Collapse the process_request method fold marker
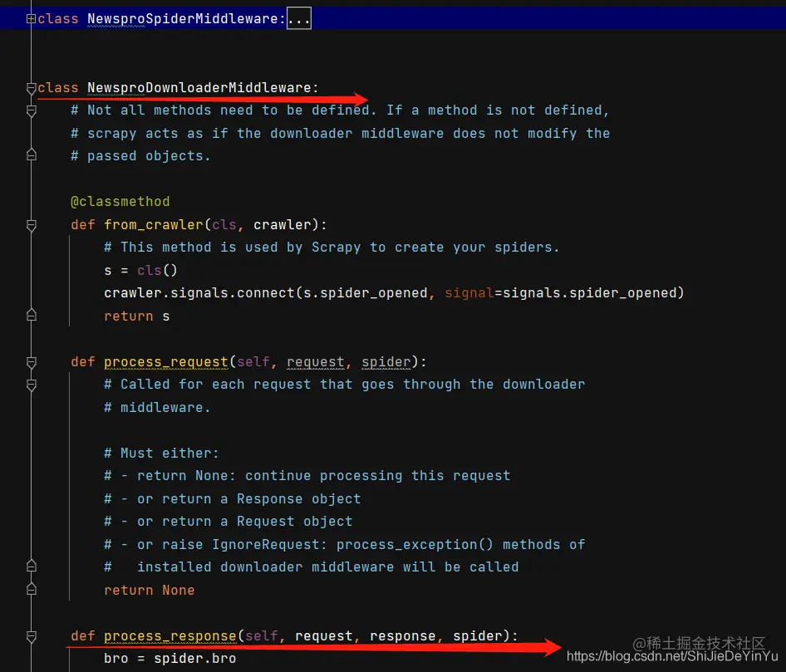This screenshot has height=672, width=786. click(31, 362)
